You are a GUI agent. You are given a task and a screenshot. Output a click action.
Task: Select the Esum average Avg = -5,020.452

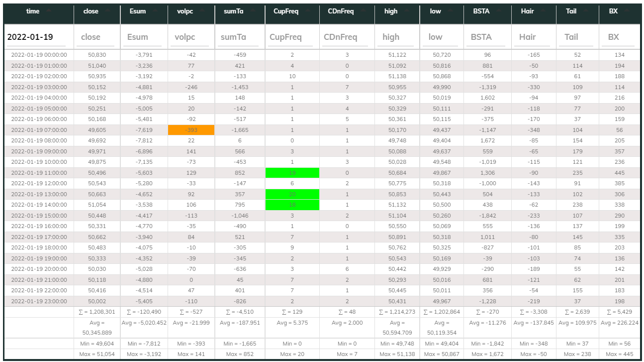(x=144, y=323)
